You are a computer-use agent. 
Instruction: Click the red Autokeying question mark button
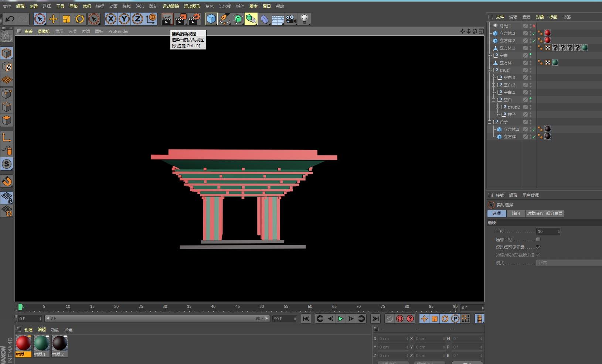[410, 319]
